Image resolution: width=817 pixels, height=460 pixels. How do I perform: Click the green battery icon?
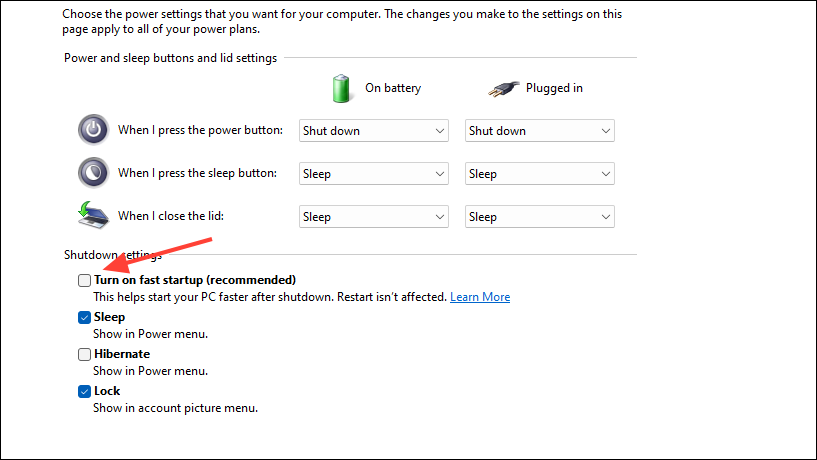(x=341, y=88)
